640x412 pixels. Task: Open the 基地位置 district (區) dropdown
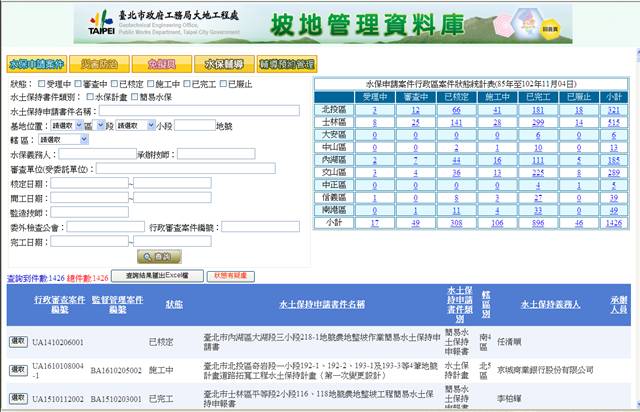[x=67, y=125]
